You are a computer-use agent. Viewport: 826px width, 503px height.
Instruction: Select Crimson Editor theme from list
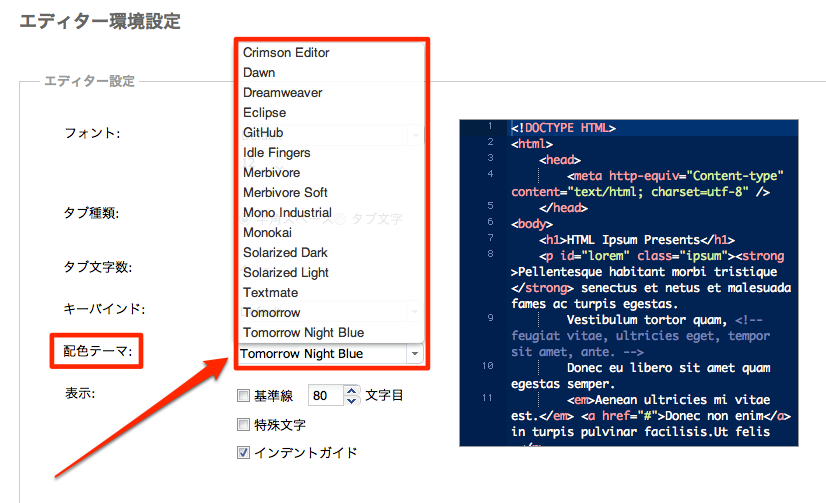point(286,53)
